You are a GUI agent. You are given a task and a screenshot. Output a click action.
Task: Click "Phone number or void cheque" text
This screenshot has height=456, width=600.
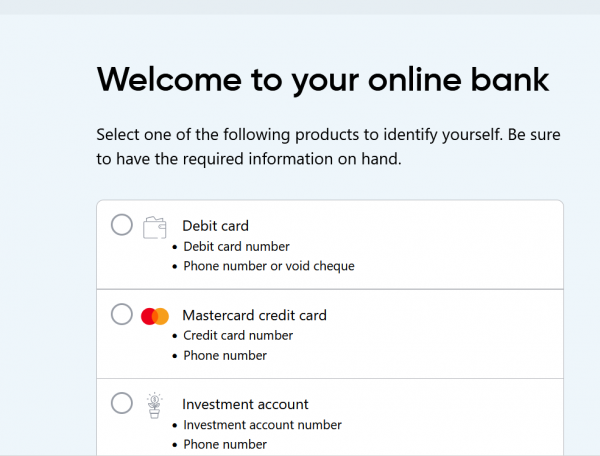[x=268, y=266]
